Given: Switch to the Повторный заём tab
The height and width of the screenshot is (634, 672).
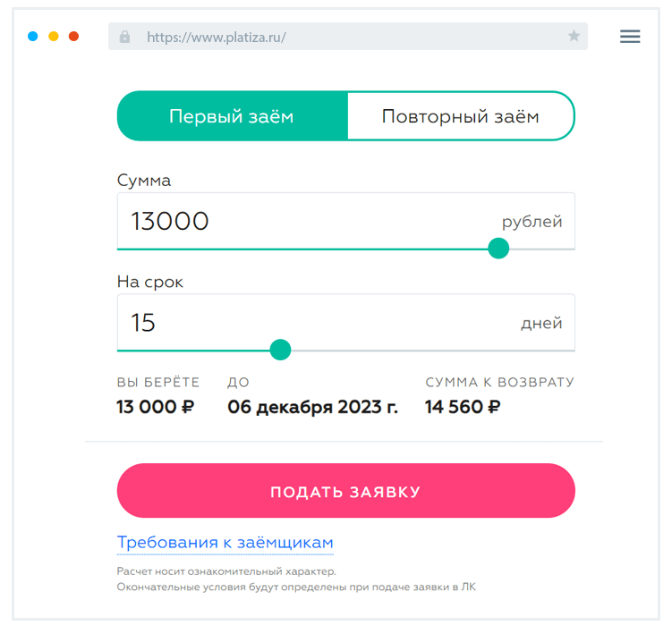Looking at the screenshot, I should click(x=460, y=116).
